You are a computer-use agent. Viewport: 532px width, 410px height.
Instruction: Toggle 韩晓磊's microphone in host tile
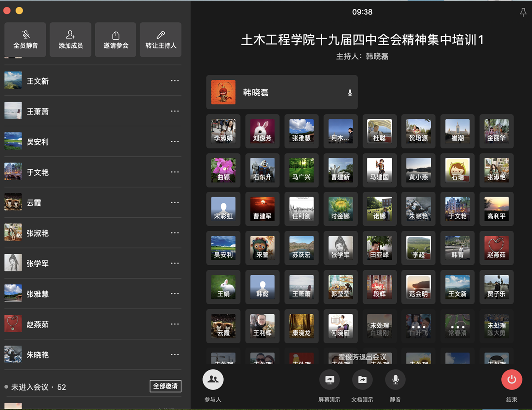point(350,93)
